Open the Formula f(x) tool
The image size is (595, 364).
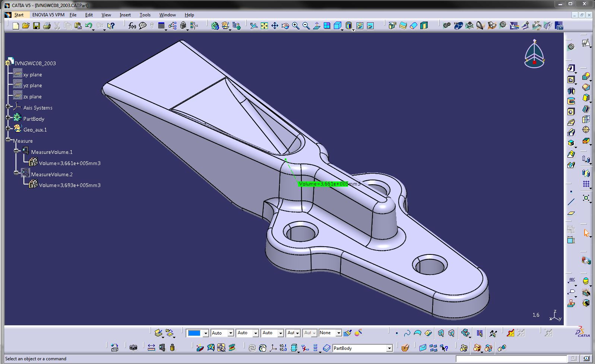[x=132, y=26]
